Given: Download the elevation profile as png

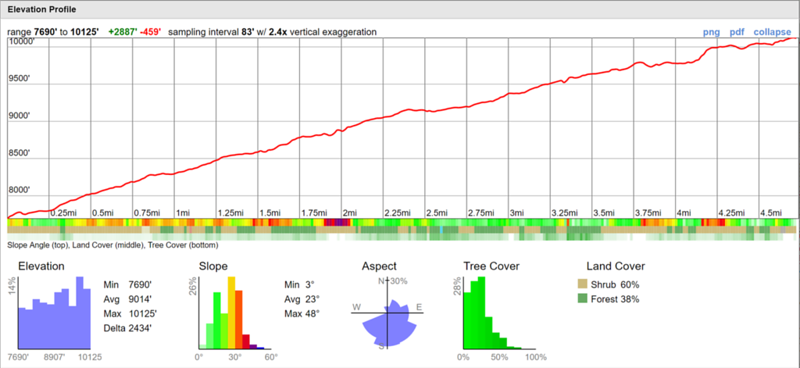Looking at the screenshot, I should [711, 32].
